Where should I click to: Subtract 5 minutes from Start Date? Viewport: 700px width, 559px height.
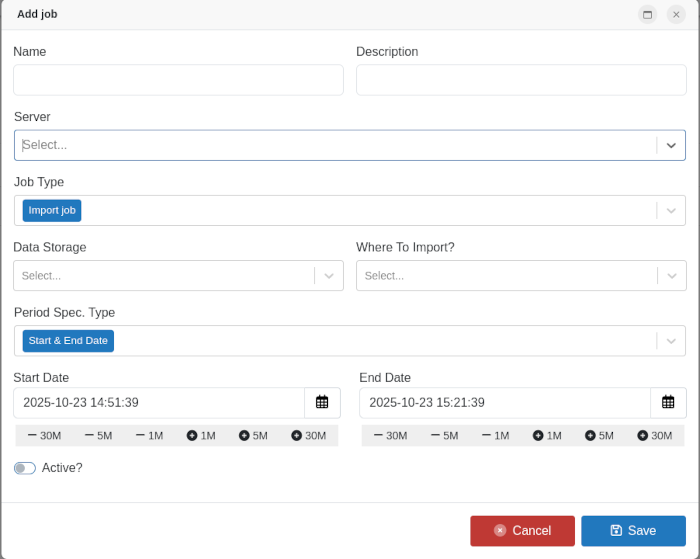98,435
